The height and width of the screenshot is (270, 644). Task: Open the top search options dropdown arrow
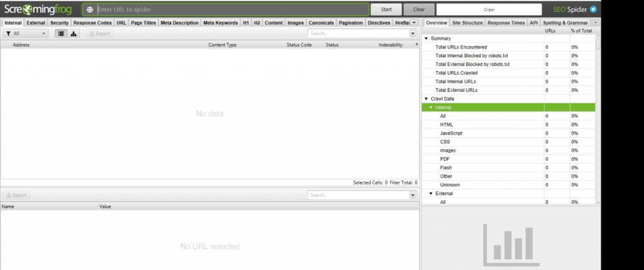click(x=413, y=34)
